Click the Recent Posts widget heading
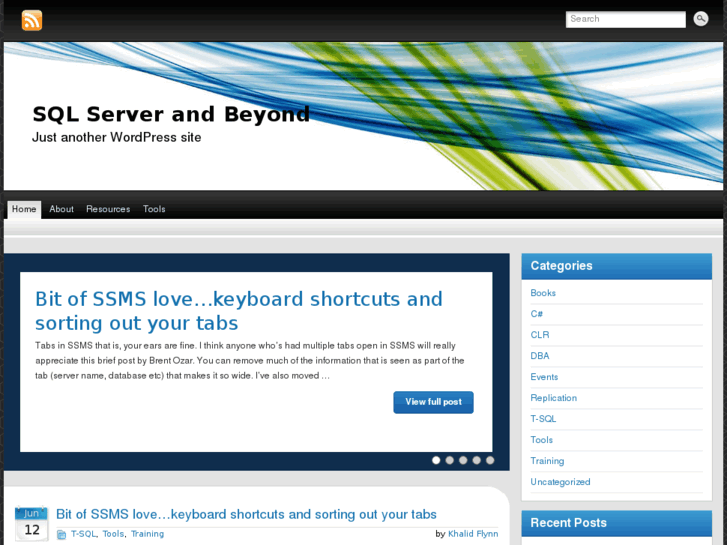Viewport: 727px width, 545px height. pos(568,523)
